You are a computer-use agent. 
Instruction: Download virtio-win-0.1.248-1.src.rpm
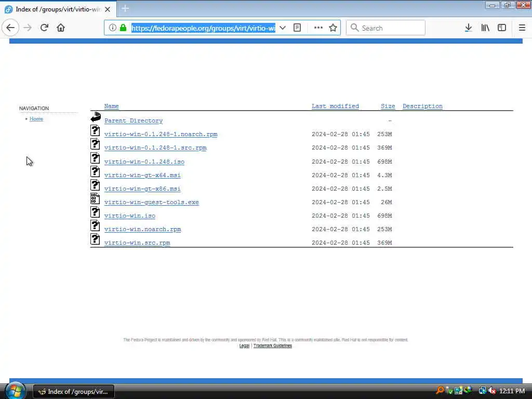(x=155, y=148)
